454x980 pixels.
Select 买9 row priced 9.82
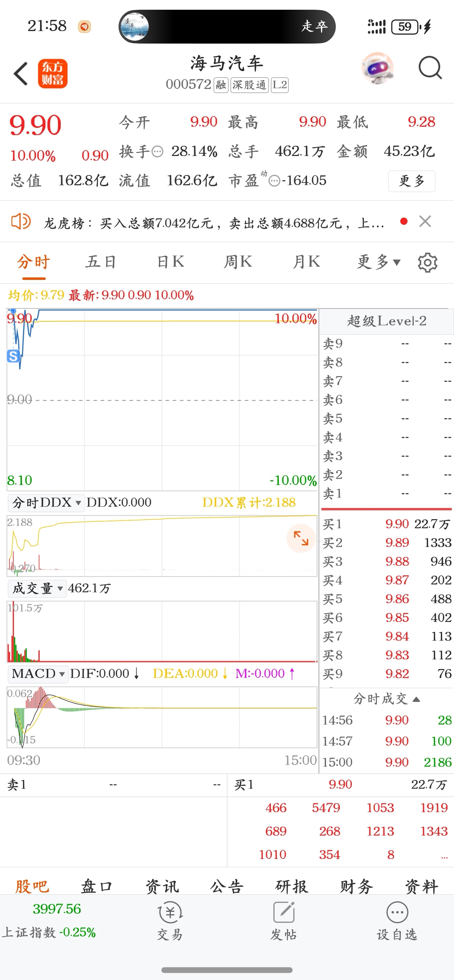(387, 674)
